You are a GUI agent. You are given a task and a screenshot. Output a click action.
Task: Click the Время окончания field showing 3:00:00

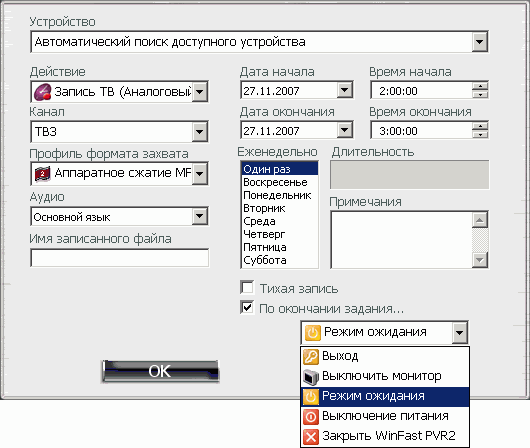(421, 131)
